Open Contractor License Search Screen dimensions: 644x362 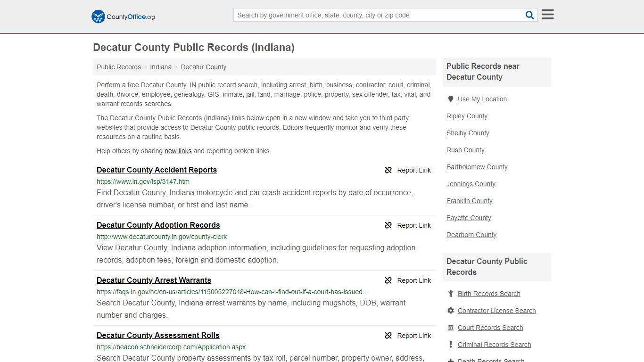(x=497, y=311)
